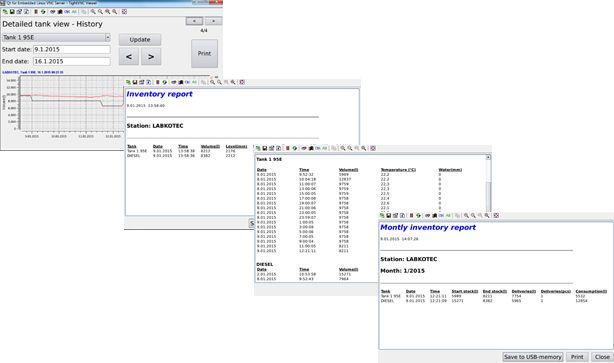Click the Save to USB-memory button
This screenshot has width=614, height=363.
(x=533, y=357)
